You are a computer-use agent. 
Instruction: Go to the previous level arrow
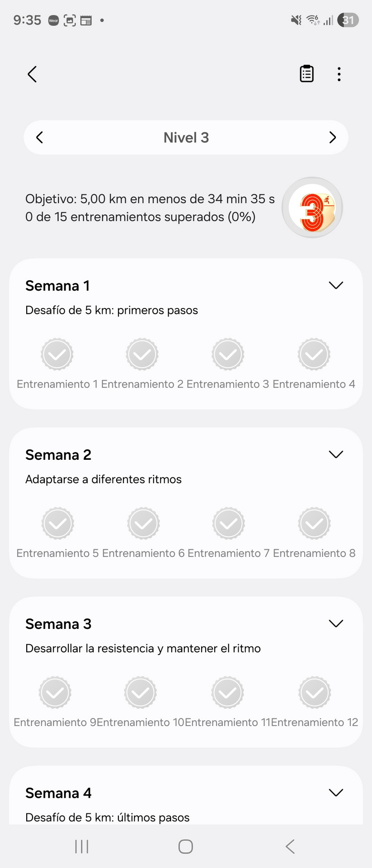(40, 137)
